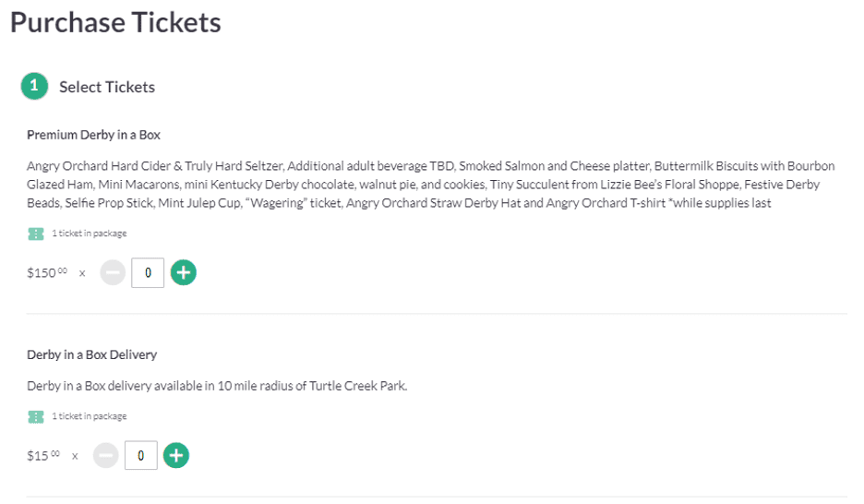Focus the Delivery quantity input field
Viewport: 864px width, 504px height.
tap(141, 455)
